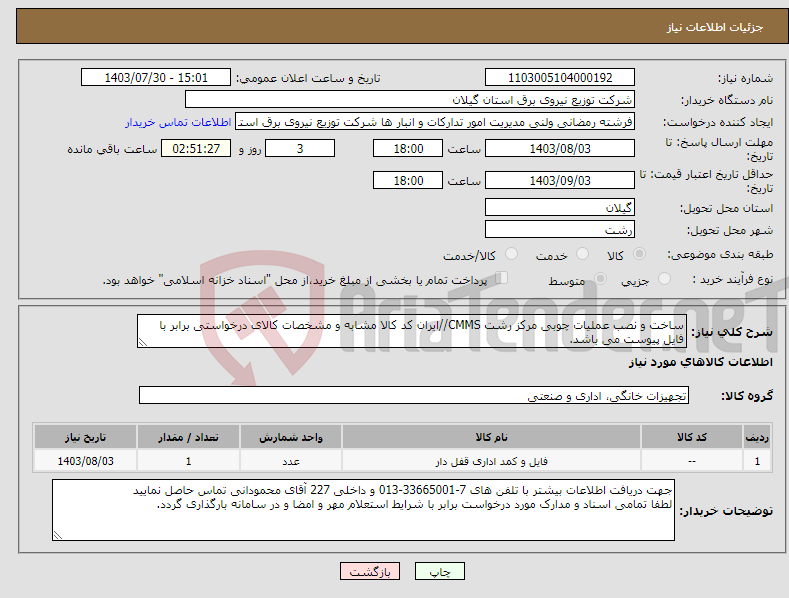Click the چاپ (print) button

pos(439,571)
